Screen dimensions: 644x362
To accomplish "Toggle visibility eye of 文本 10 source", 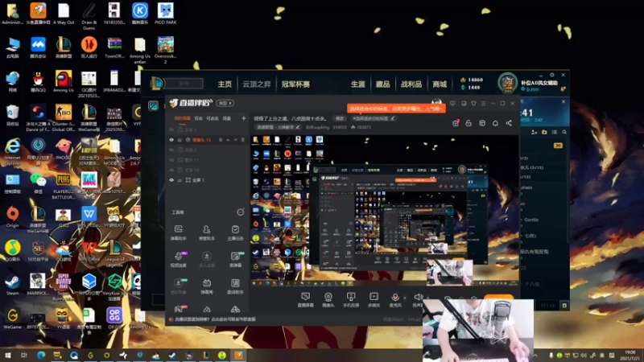I will (171, 170).
